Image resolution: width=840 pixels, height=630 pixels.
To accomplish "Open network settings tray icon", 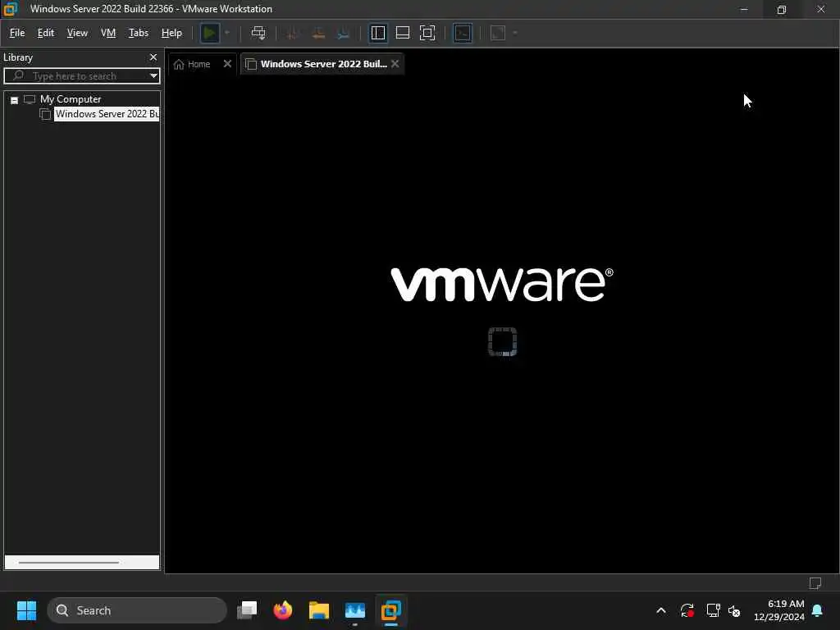I will [x=713, y=610].
